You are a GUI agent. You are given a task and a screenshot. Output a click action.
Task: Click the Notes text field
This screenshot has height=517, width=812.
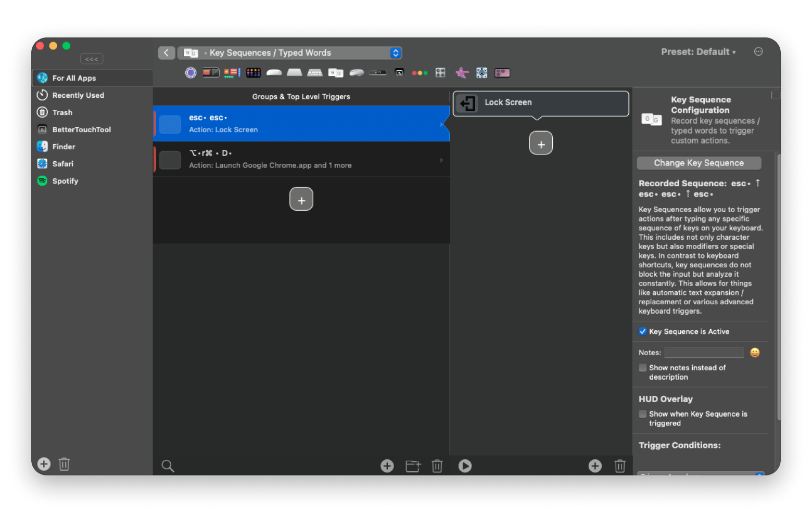pos(704,353)
